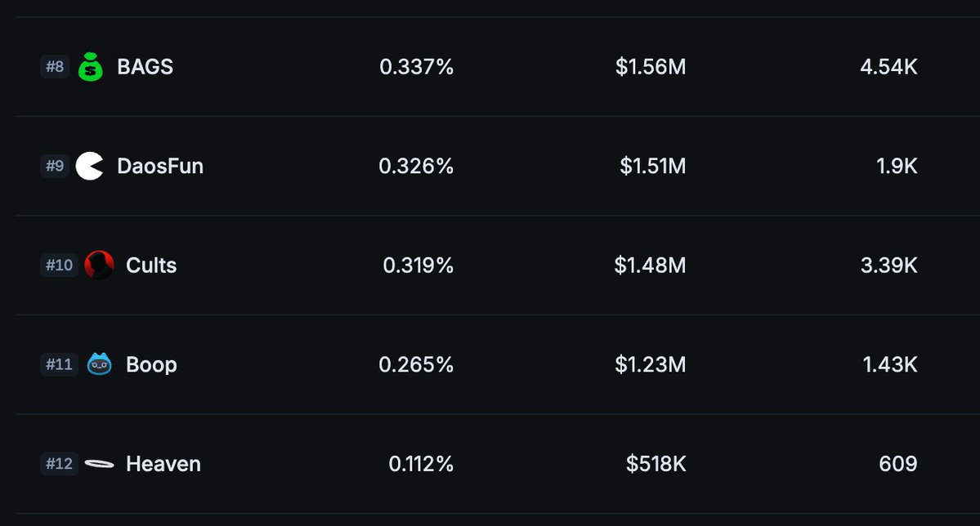Click the blue Boop cat icon
The height and width of the screenshot is (526, 980).
point(99,364)
